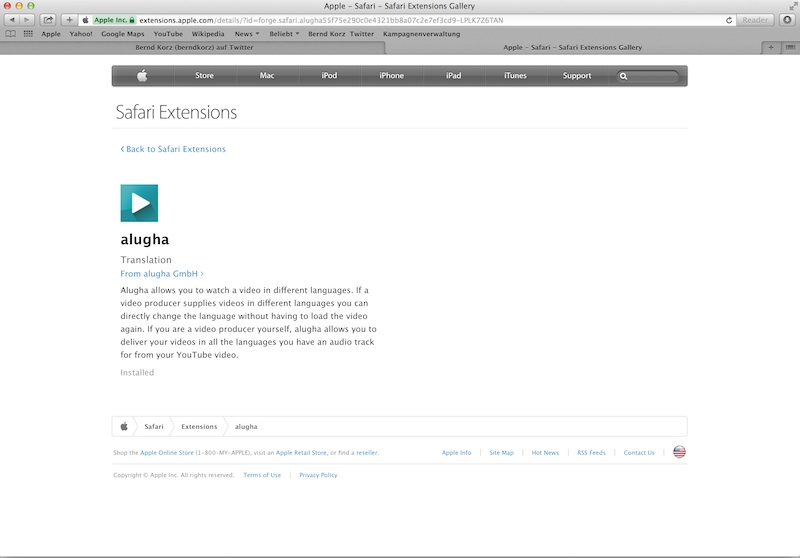Open the iTunes section in navigation
This screenshot has height=558, width=800.
(x=515, y=75)
